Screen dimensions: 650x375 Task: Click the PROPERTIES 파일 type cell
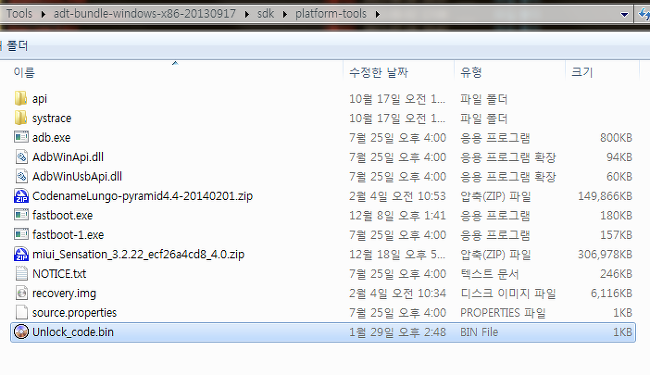503,312
